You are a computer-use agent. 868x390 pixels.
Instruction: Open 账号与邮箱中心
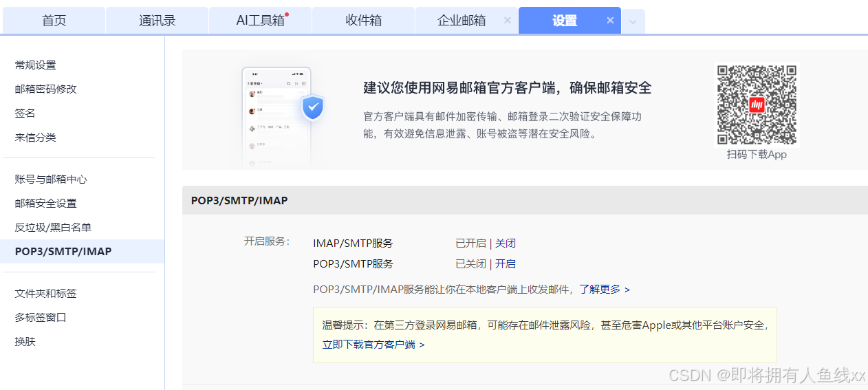tap(51, 180)
